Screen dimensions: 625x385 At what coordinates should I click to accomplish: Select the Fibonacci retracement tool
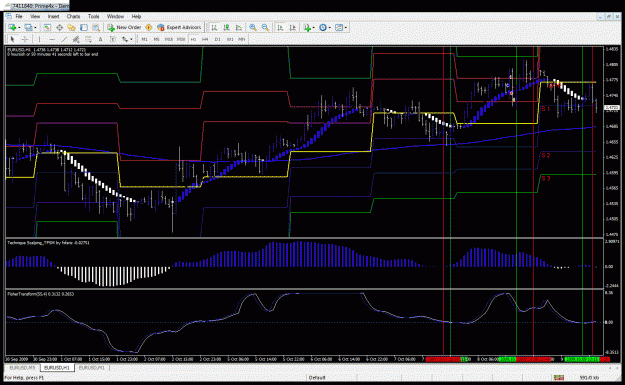88,39
